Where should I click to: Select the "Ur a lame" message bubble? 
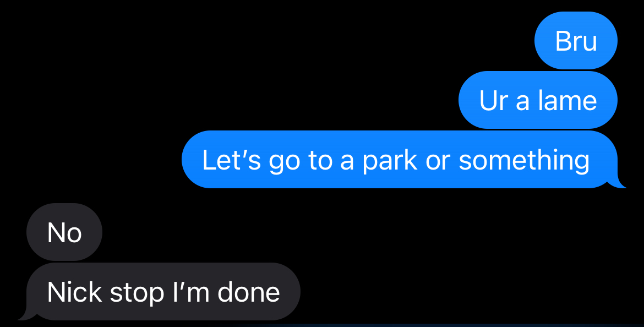(538, 100)
